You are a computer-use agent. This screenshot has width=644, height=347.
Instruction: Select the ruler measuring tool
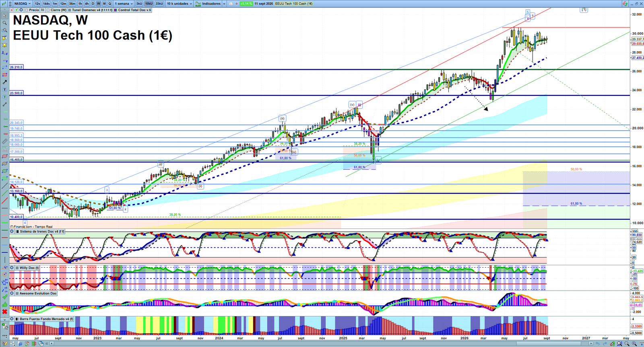point(4,141)
